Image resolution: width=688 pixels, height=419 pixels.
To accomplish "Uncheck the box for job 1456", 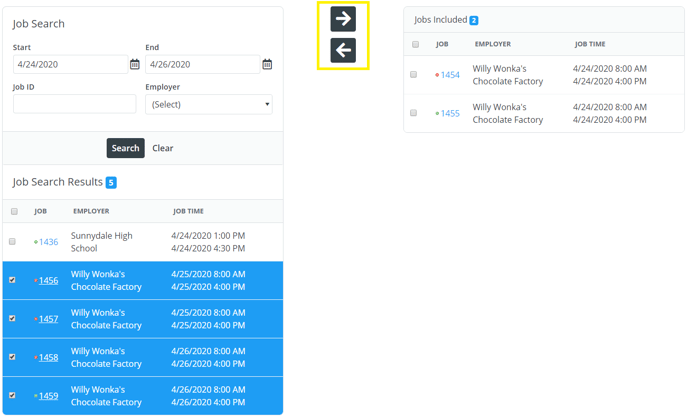I will pos(13,280).
